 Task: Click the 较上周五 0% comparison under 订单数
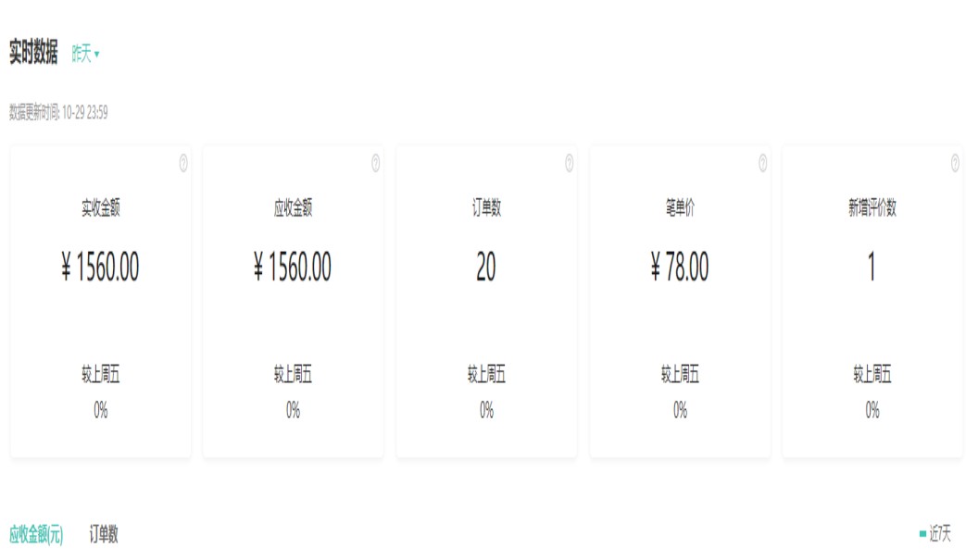[486, 410]
